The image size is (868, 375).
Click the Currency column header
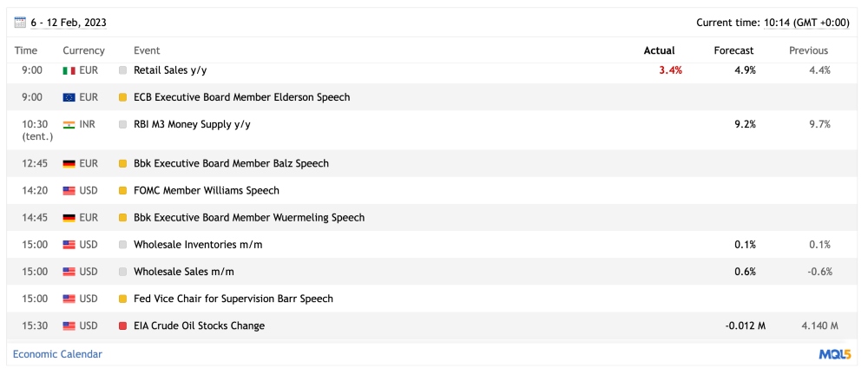(83, 50)
